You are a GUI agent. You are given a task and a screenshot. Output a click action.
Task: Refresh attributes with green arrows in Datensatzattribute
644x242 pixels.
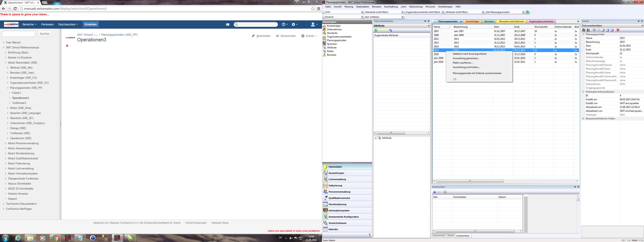376,31
